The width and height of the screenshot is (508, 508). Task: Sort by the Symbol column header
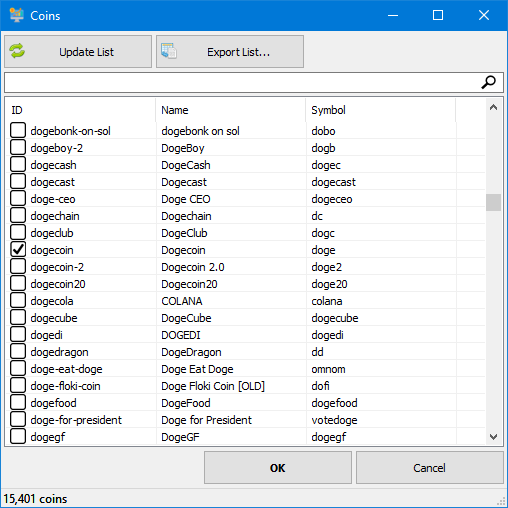point(381,110)
